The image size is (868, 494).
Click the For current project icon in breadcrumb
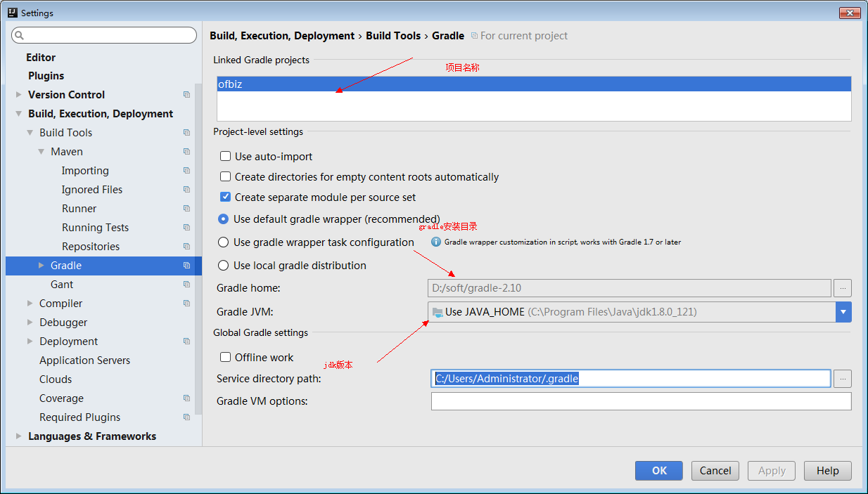(474, 36)
